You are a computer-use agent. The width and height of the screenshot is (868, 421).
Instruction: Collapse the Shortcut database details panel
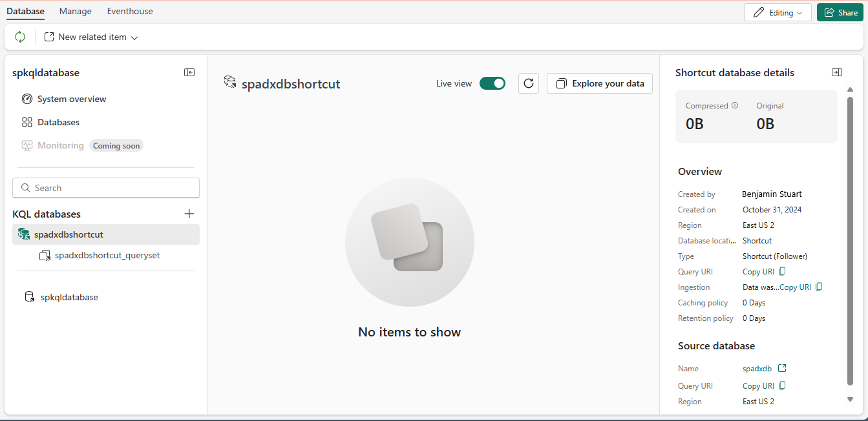[x=837, y=72]
